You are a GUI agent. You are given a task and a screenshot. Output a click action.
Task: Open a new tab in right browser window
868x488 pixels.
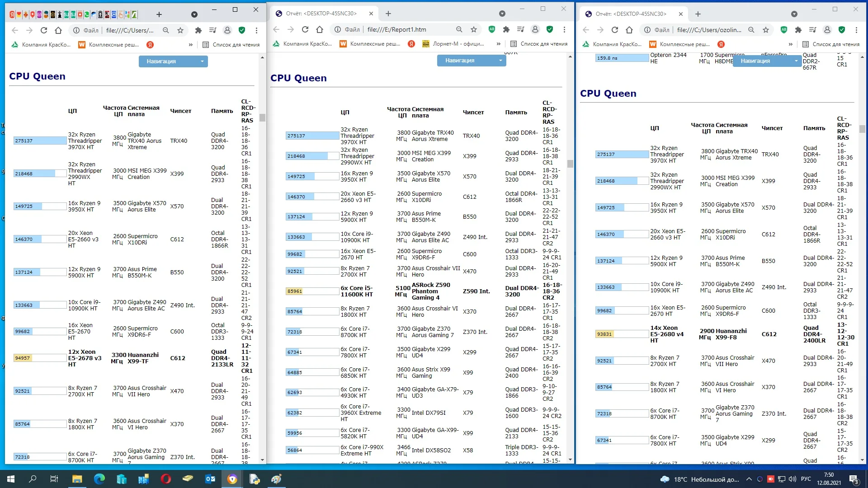(x=698, y=14)
